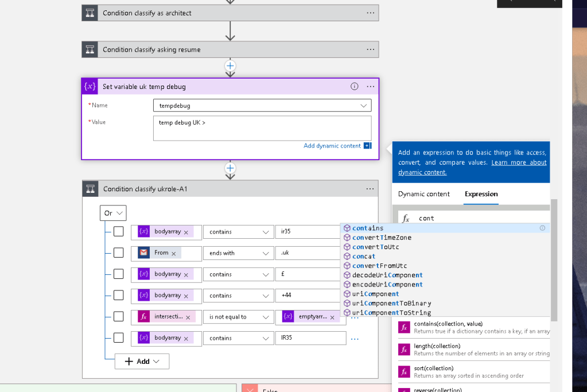
Task: Expand the tempdebug Name dropdown
Action: (363, 106)
